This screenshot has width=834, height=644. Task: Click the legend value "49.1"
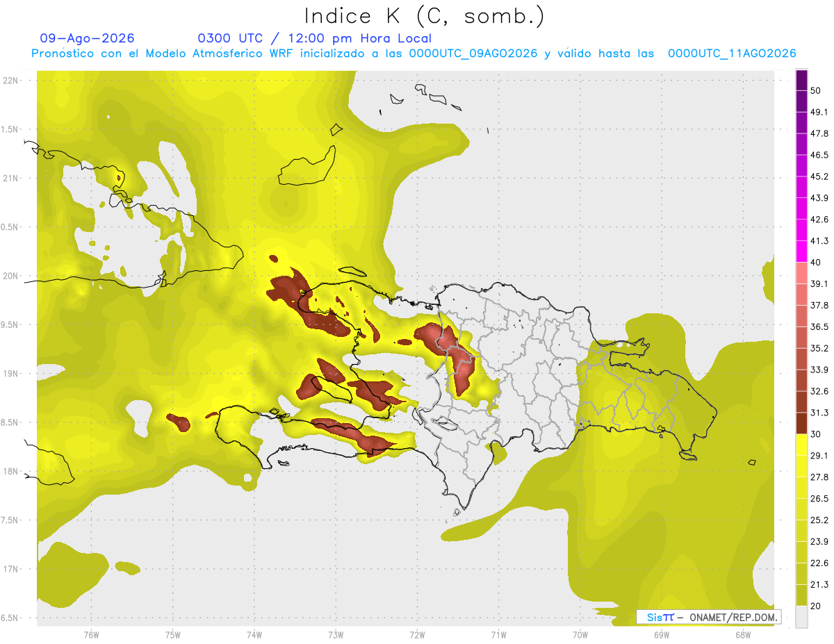[819, 112]
